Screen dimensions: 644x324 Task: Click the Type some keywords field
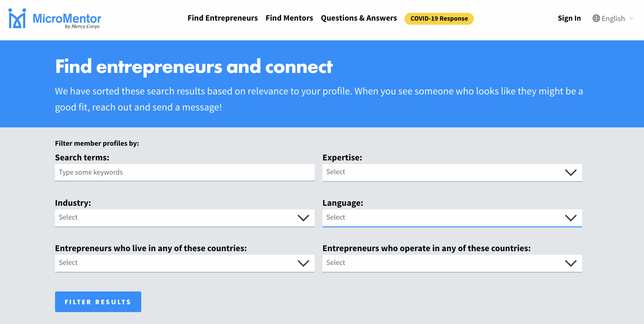(184, 172)
